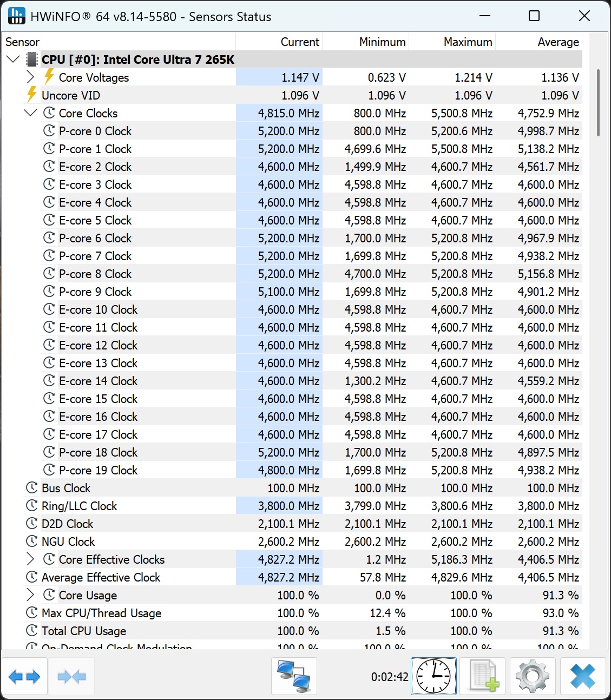This screenshot has height=700, width=611.
Task: Click the Average column header
Action: (558, 42)
